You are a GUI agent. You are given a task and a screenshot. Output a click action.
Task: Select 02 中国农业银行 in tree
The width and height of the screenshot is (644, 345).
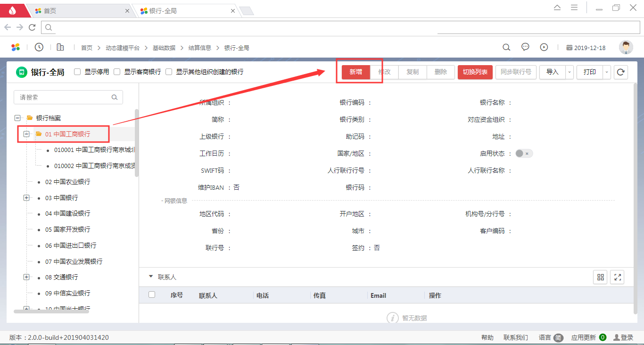coord(67,182)
